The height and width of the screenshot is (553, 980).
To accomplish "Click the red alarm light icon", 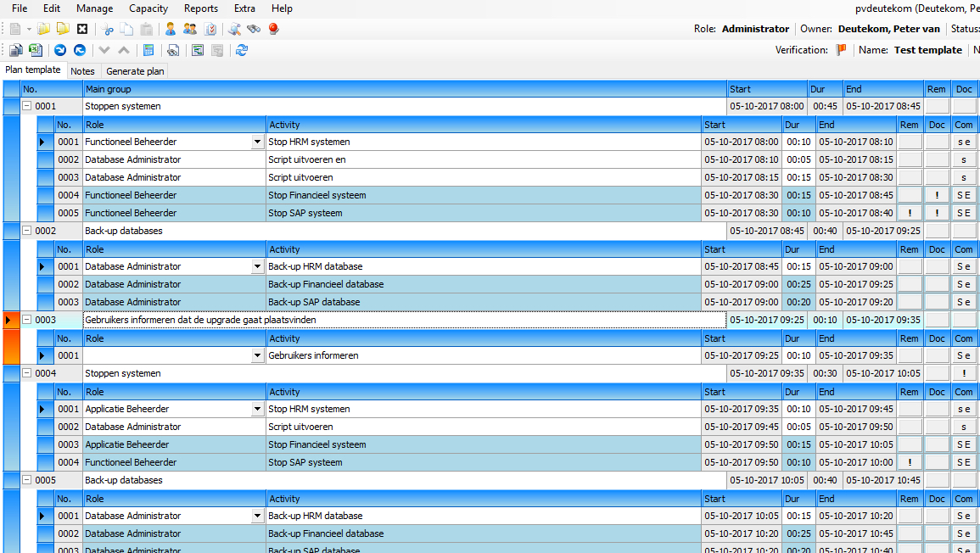I will pyautogui.click(x=273, y=29).
